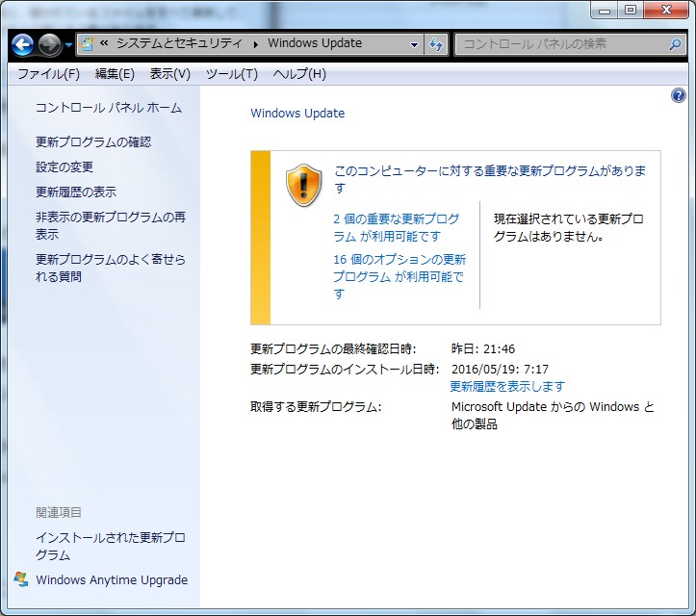Go back with the blue Back arrow
This screenshot has width=696, height=616.
23,45
